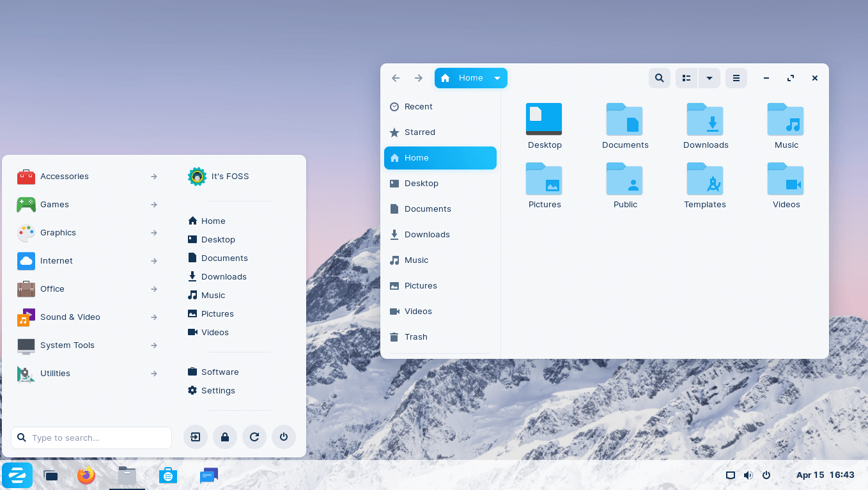Click the restart button in app menu
Viewport: 868px width, 490px height.
click(x=254, y=438)
